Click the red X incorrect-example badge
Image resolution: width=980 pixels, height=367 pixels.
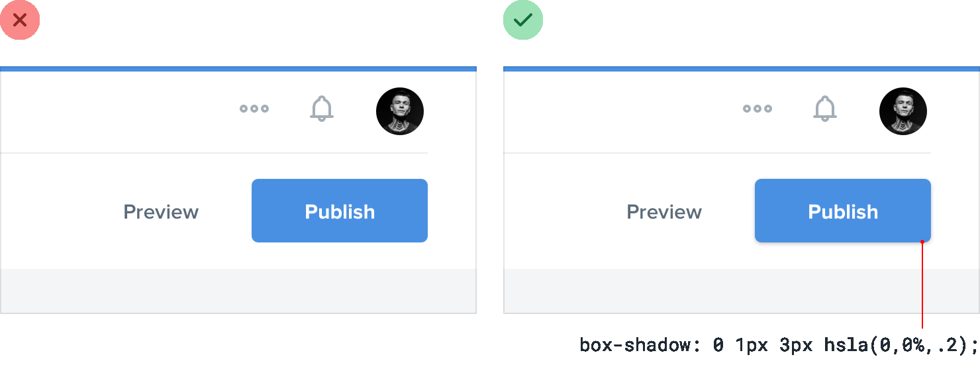[x=20, y=20]
